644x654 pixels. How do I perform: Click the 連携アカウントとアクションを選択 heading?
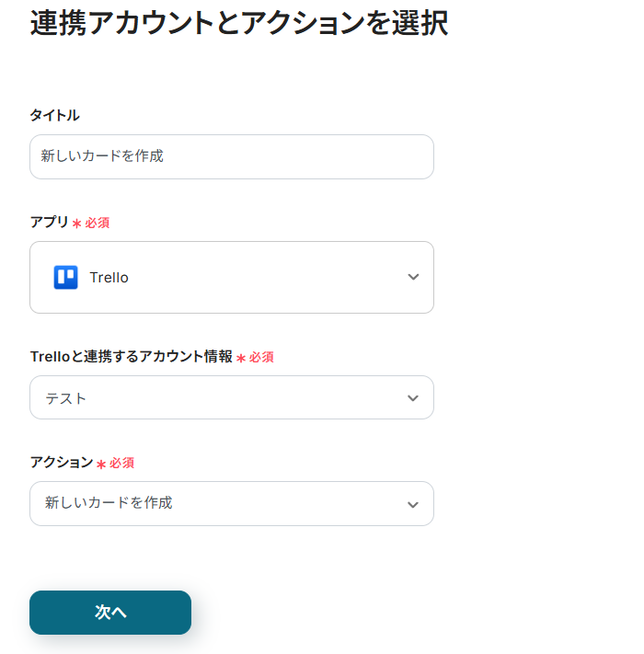click(239, 24)
